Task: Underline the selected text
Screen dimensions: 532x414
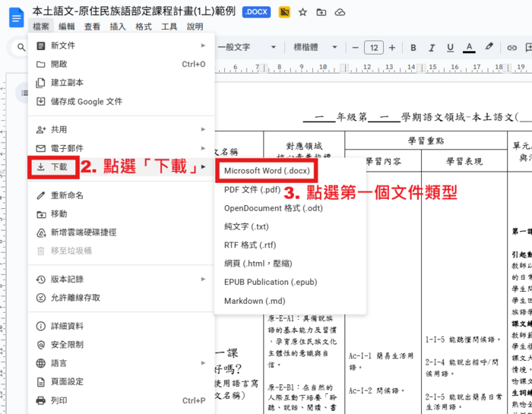Action: tap(450, 48)
